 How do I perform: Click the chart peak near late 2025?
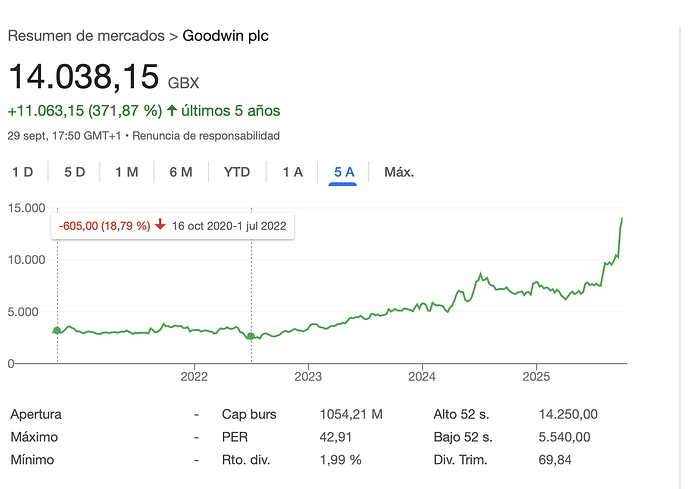pos(623,217)
